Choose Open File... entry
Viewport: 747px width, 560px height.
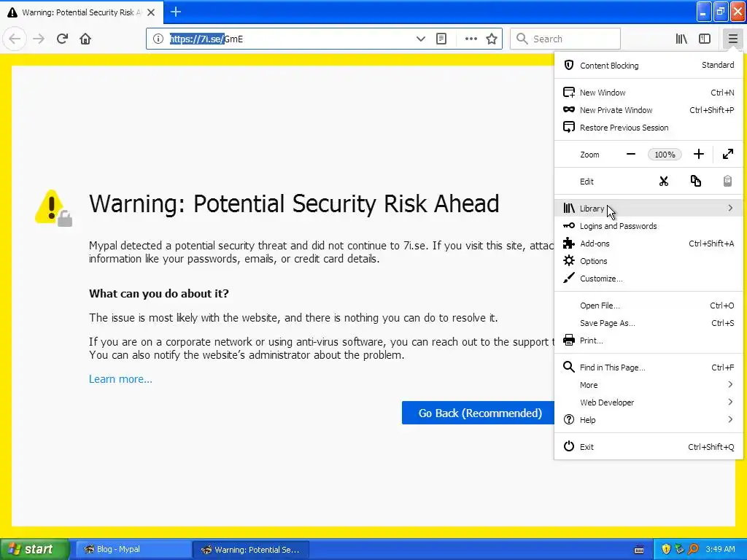(649, 306)
